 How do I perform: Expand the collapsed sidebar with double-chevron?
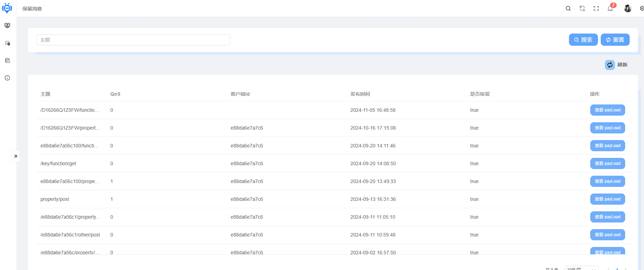pos(16,156)
